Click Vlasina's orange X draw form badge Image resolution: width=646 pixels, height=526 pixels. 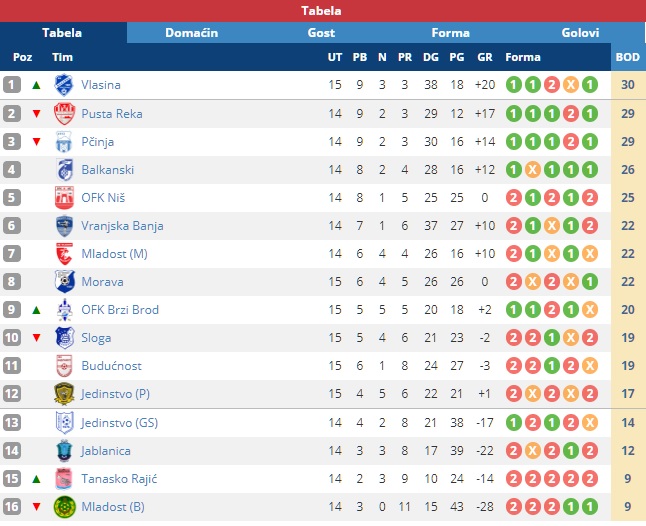click(x=571, y=85)
